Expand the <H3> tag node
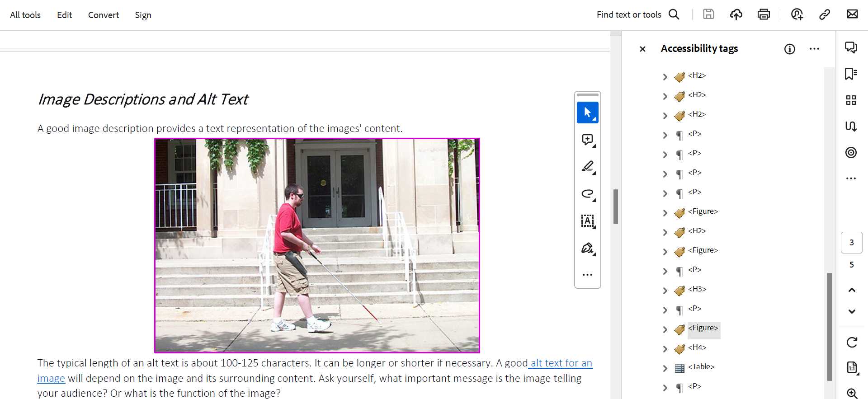The height and width of the screenshot is (399, 868). point(665,291)
